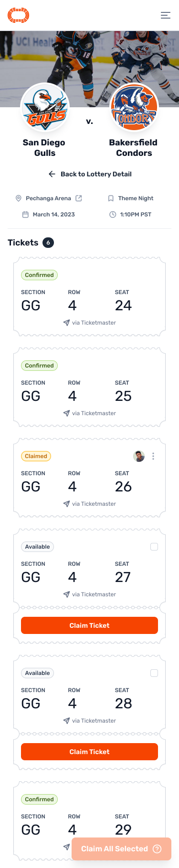The width and height of the screenshot is (179, 868).
Task: Click the back arrow icon
Action: tap(52, 174)
